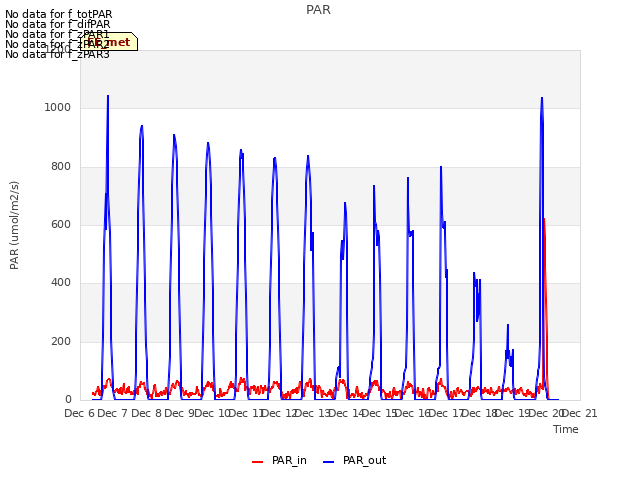Click the Dec 8 x-axis tick label
The width and height of the screenshot is (640, 480).
tap(147, 413)
